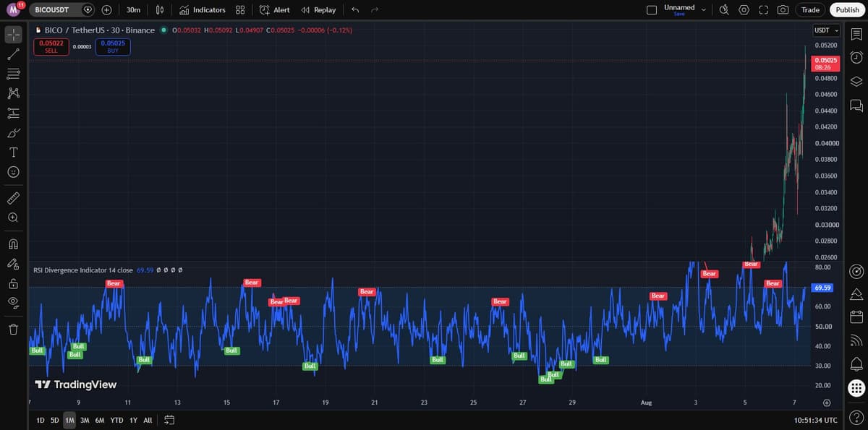The width and height of the screenshot is (868, 430).
Task: Open the object tree layers panel
Action: pyautogui.click(x=856, y=81)
